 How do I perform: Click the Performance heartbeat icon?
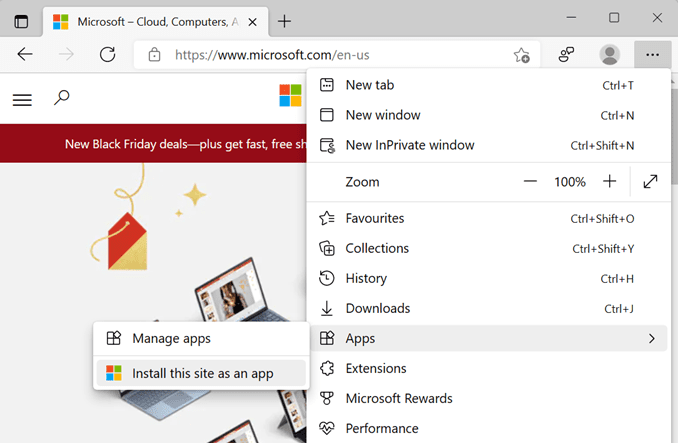(327, 428)
